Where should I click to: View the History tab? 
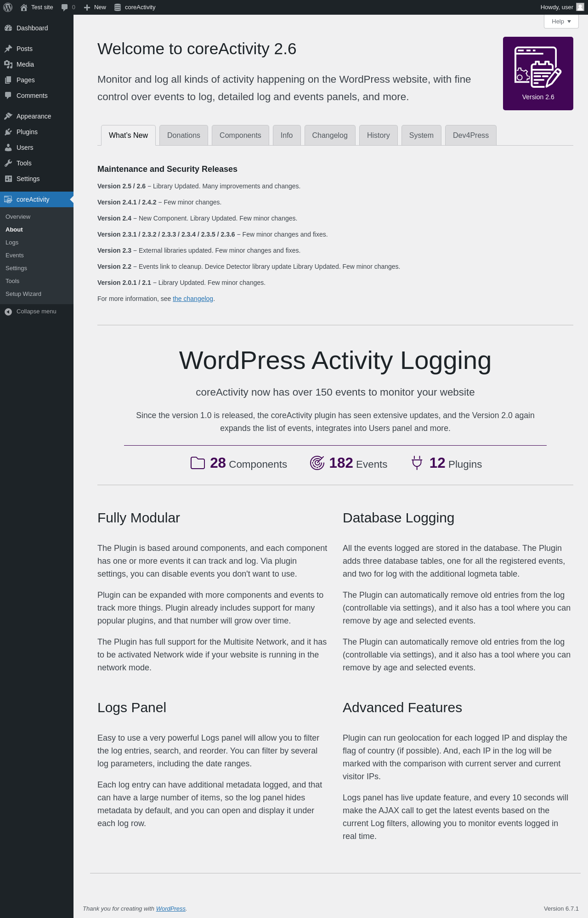coord(379,135)
